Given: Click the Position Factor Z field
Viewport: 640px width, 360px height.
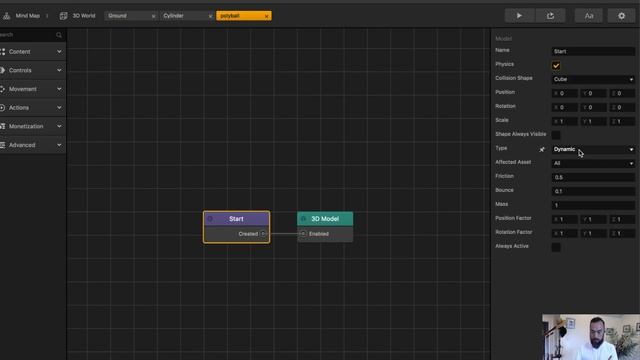Looking at the screenshot, I should [622, 219].
